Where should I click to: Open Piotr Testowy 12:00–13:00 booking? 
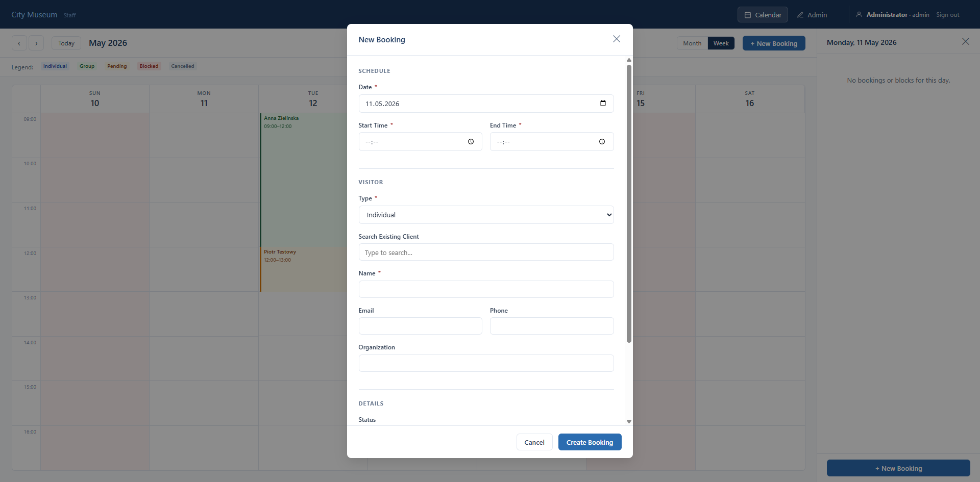304,269
